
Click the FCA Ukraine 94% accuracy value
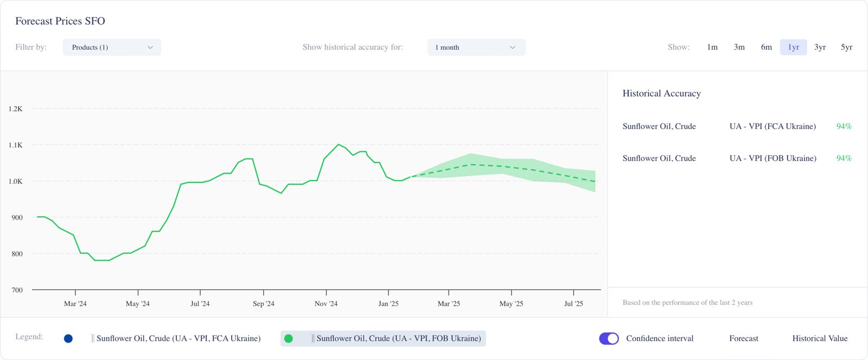844,126
